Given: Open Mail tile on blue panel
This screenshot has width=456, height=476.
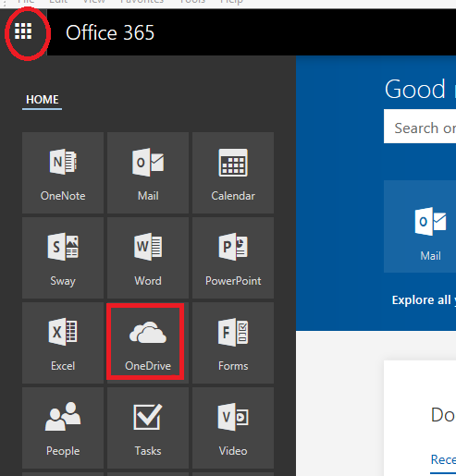Looking at the screenshot, I should [x=420, y=226].
